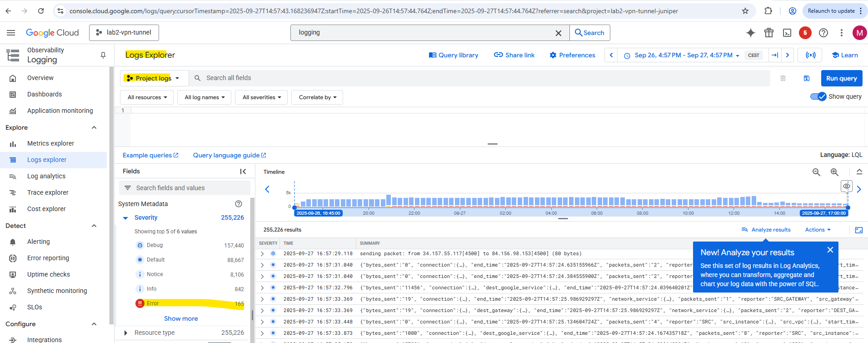Pin the Logging navigation panel

click(x=103, y=55)
